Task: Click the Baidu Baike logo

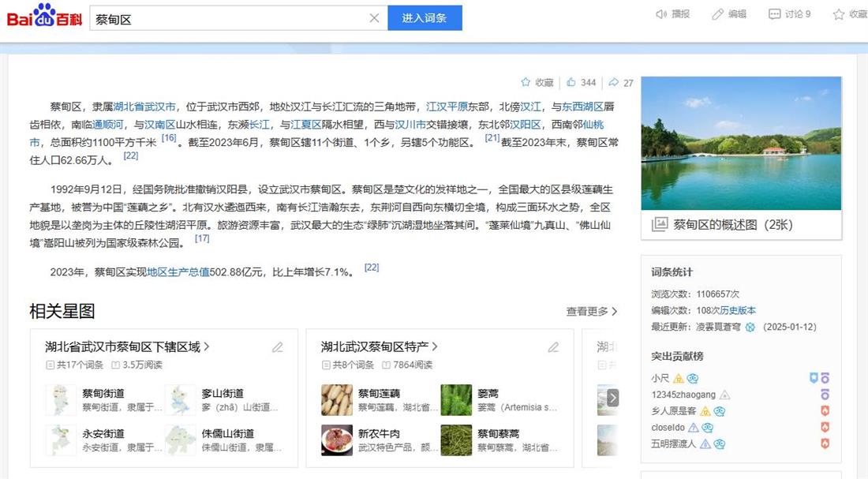Action: click(x=45, y=17)
